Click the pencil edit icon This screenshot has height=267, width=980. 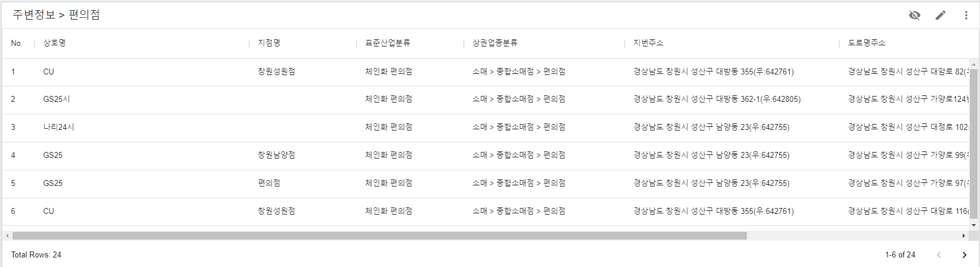click(x=940, y=15)
